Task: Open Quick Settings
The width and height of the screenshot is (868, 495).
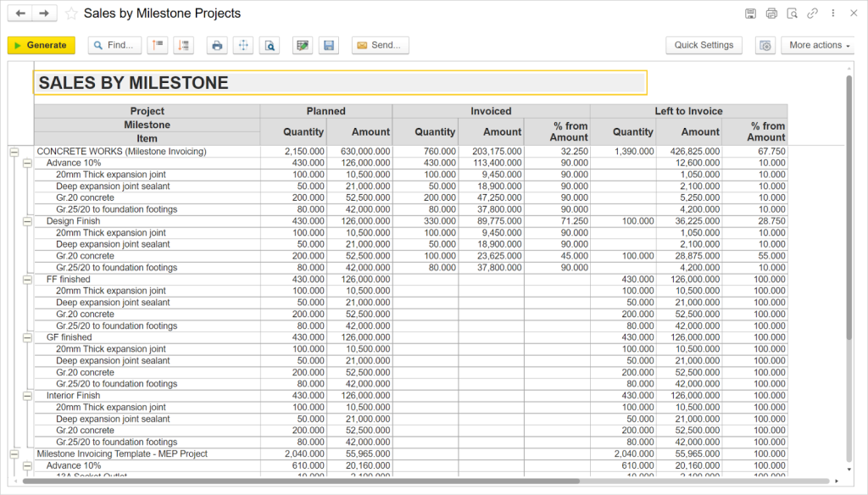Action: [704, 45]
